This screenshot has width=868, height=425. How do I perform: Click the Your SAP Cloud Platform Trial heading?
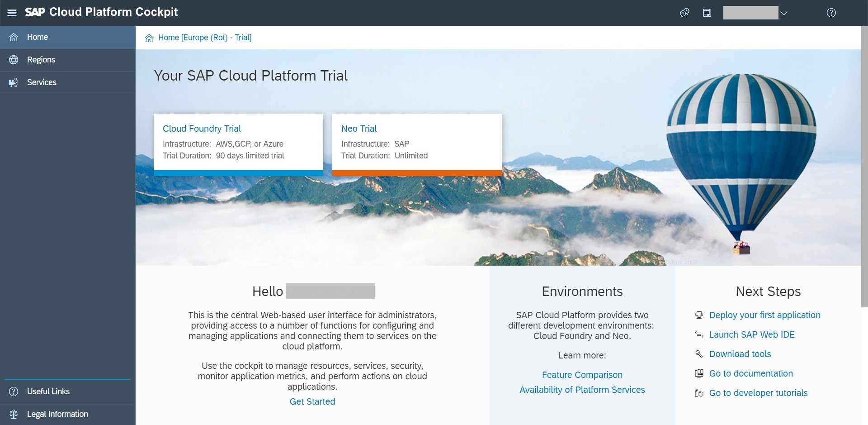(251, 76)
